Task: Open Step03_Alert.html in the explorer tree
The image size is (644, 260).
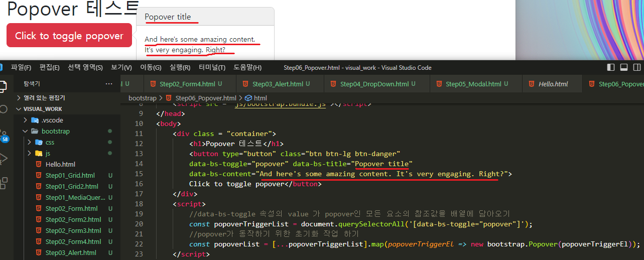Action: click(x=71, y=252)
